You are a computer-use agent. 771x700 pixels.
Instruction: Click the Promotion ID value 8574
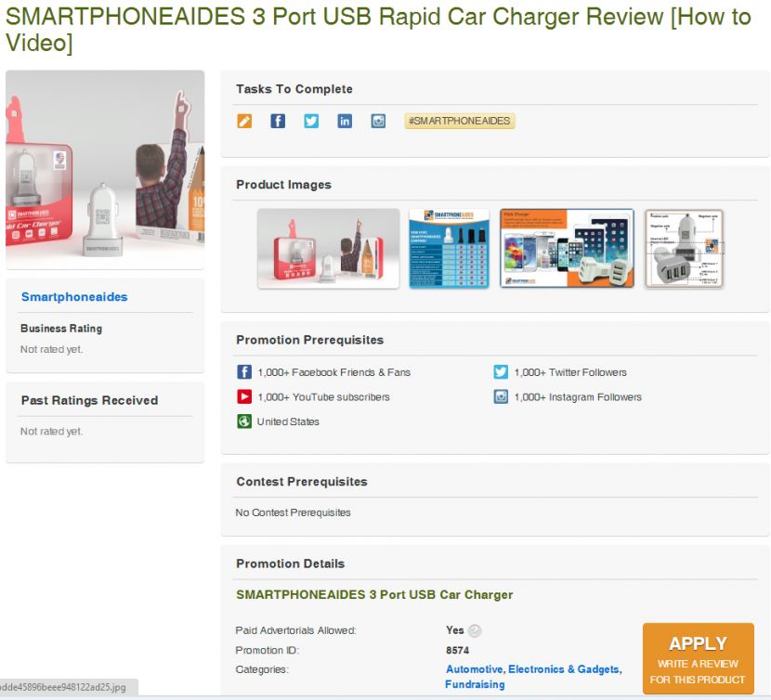click(x=457, y=651)
